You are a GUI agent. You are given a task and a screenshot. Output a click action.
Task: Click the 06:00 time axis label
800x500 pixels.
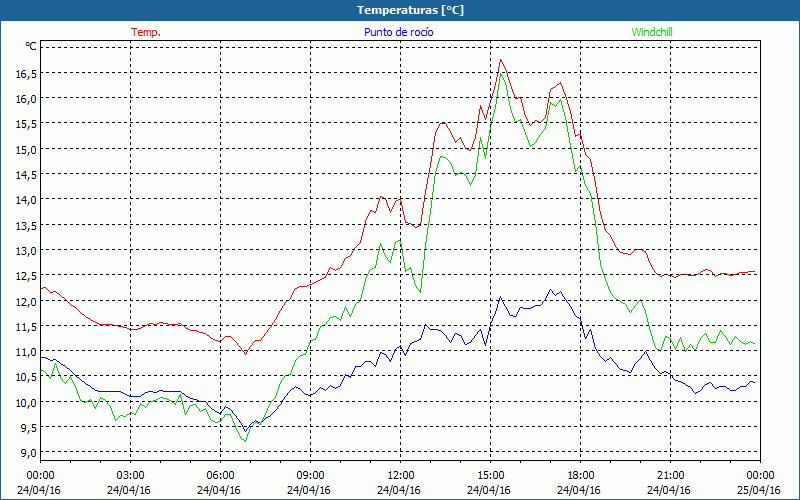[220, 476]
